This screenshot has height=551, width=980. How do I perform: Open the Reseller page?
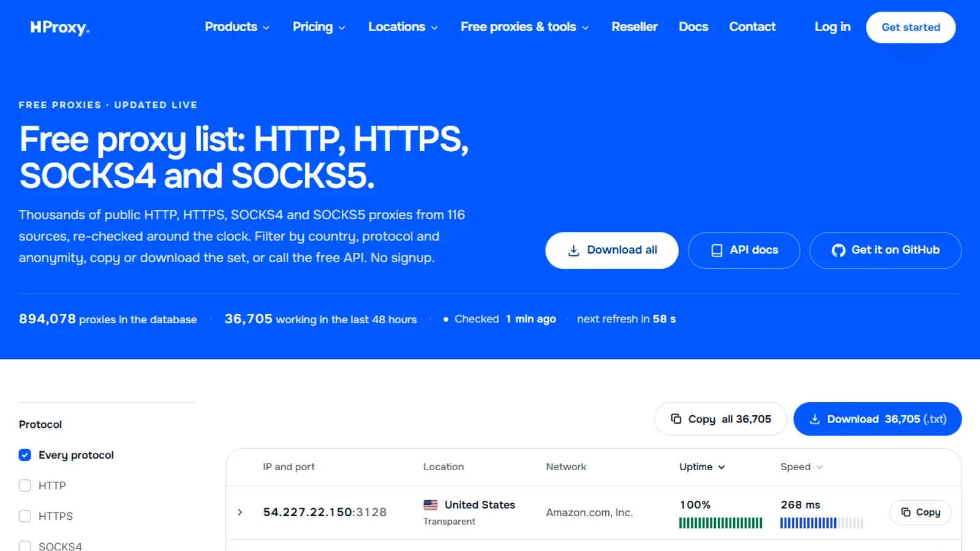point(634,27)
